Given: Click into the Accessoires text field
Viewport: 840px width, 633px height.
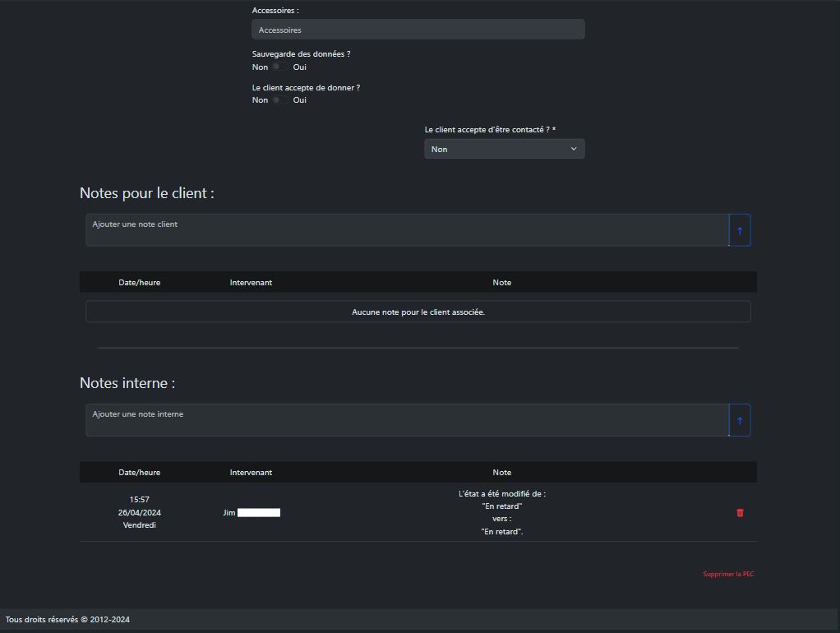Looking at the screenshot, I should tap(418, 30).
